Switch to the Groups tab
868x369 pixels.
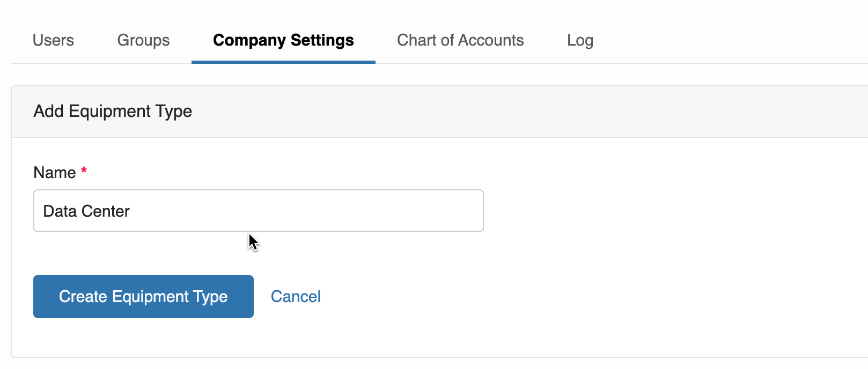143,40
